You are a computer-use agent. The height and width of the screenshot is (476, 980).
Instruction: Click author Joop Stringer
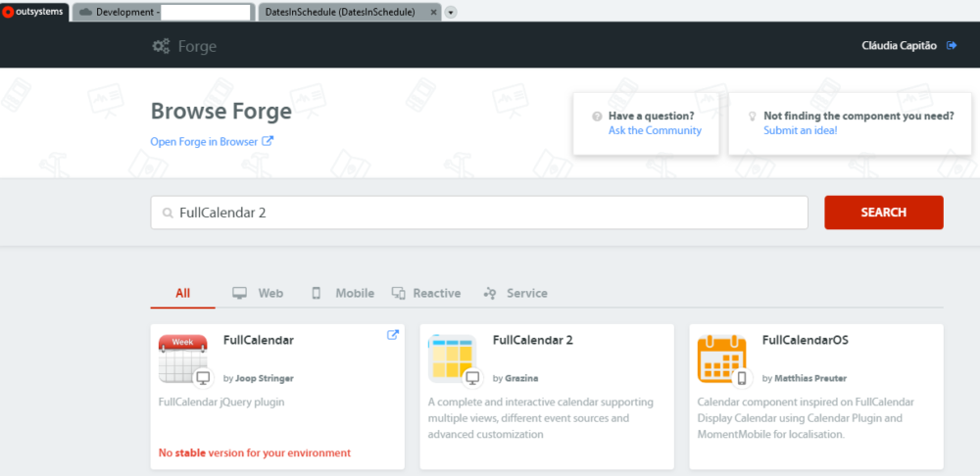[x=265, y=379]
